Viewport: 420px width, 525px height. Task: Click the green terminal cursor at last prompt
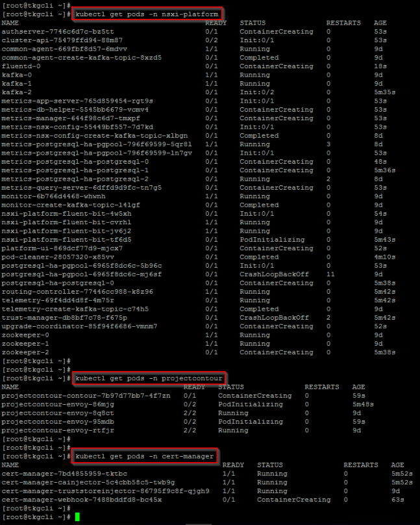point(77,517)
